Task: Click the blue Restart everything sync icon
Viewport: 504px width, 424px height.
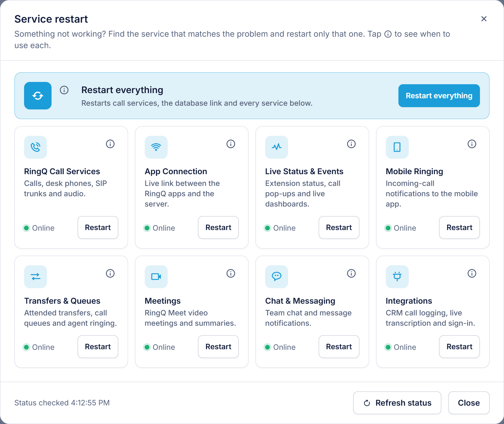Action: click(38, 96)
